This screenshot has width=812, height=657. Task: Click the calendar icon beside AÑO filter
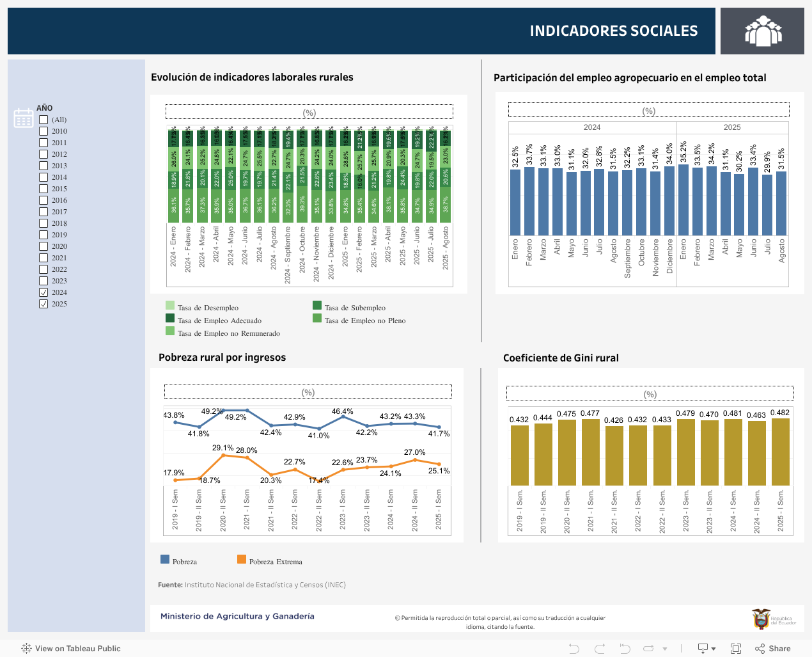[24, 118]
